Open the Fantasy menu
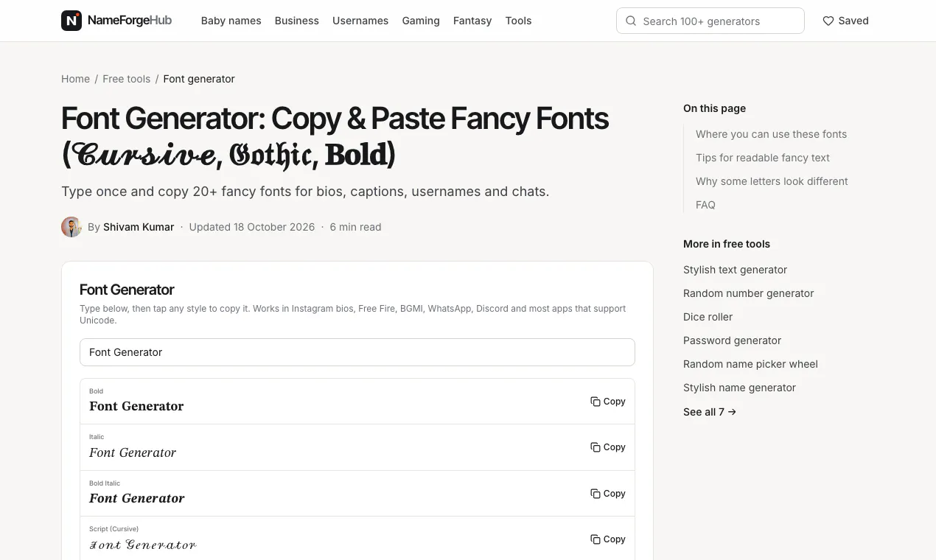936x560 pixels. point(472,21)
